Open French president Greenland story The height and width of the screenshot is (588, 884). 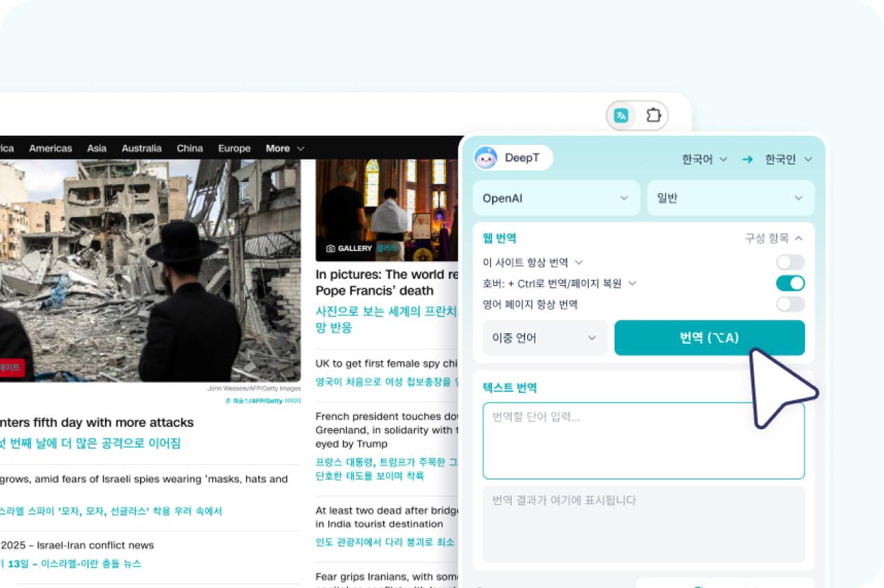(x=387, y=430)
